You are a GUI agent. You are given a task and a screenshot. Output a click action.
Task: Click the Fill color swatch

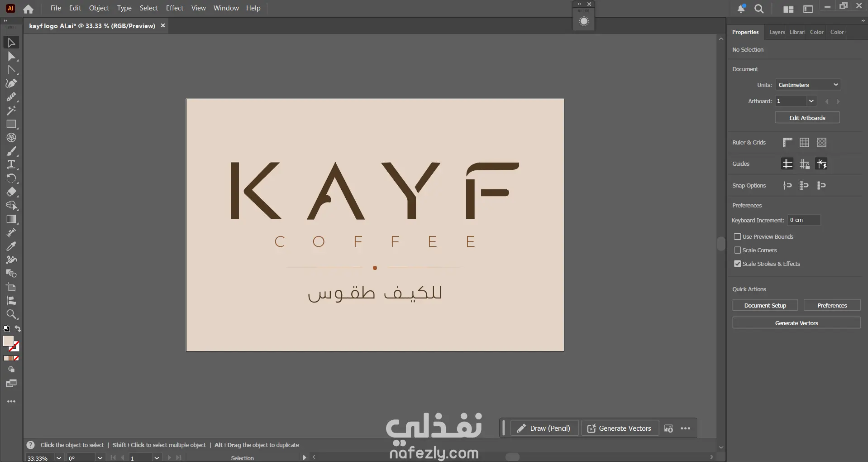(x=8, y=341)
